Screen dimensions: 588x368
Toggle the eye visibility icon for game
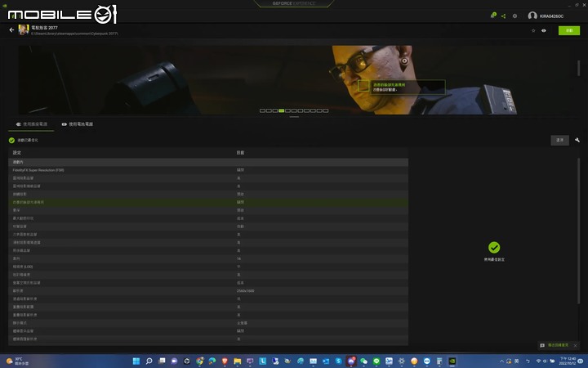pyautogui.click(x=544, y=30)
